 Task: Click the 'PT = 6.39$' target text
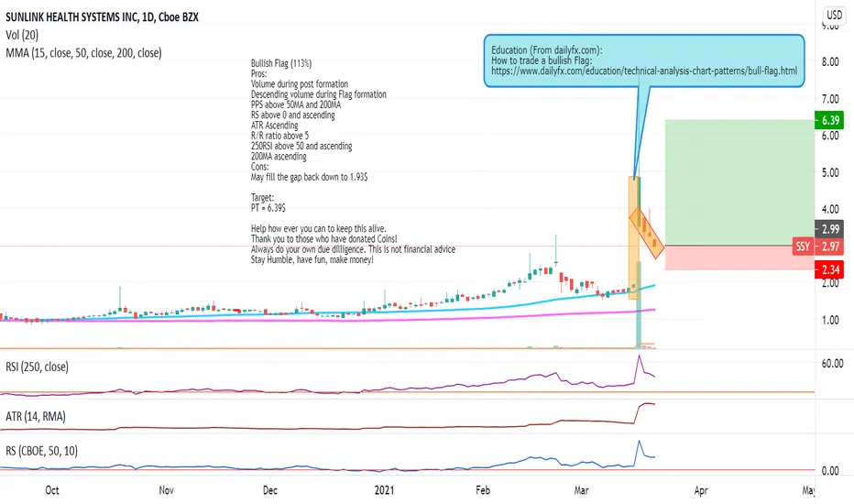[x=268, y=208]
